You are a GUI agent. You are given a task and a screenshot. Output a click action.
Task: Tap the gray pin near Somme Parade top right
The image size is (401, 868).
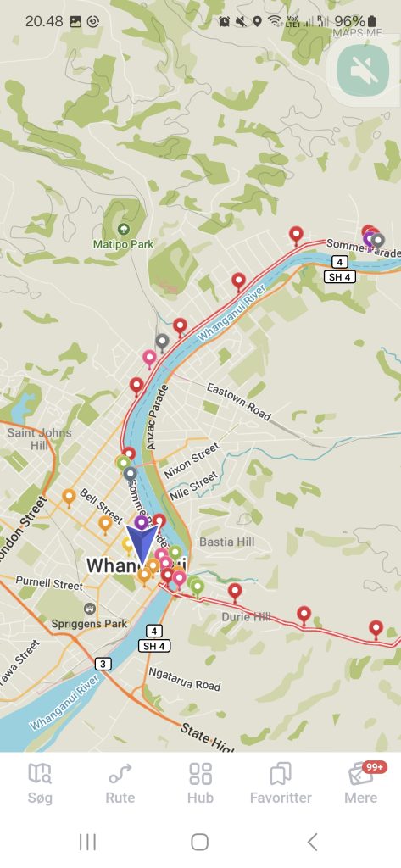click(378, 241)
